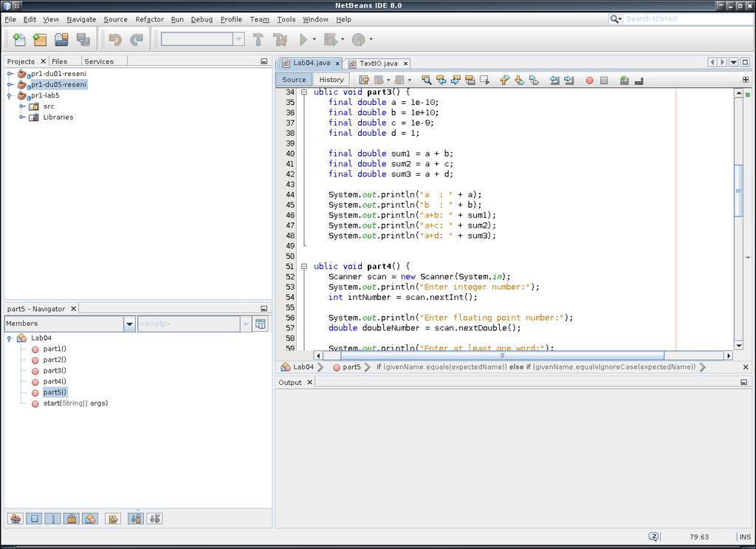Click the New Project toolbar icon

(x=40, y=40)
